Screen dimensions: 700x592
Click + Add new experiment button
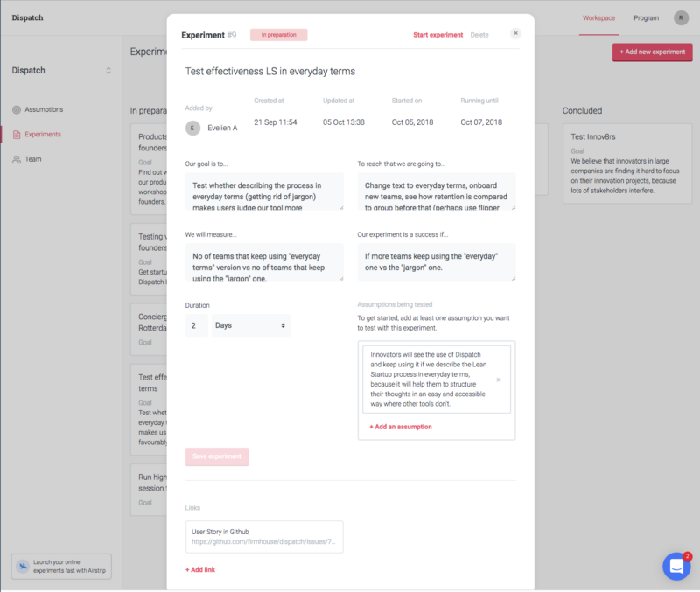(652, 52)
